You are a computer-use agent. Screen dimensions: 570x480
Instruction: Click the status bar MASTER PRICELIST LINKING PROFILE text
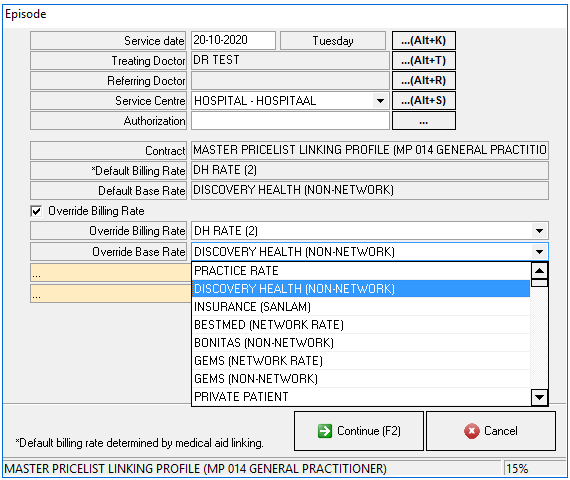[x=195, y=469]
